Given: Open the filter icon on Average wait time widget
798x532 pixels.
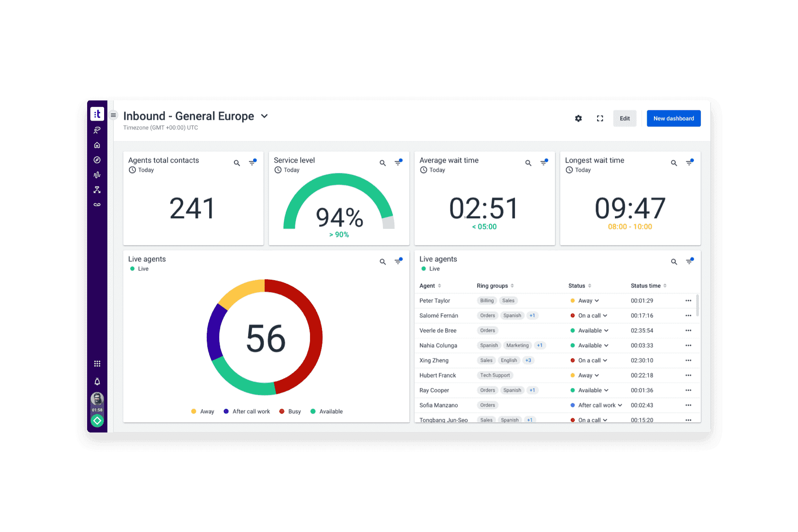Looking at the screenshot, I should (544, 162).
